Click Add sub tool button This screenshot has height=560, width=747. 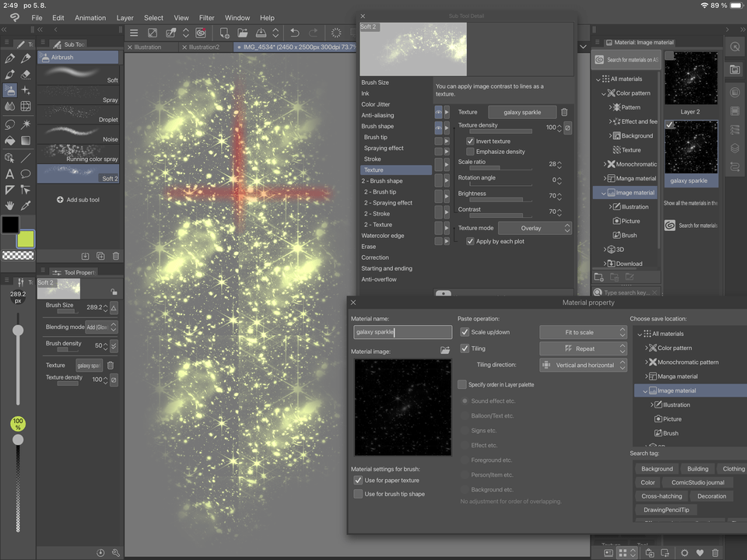[x=78, y=200]
